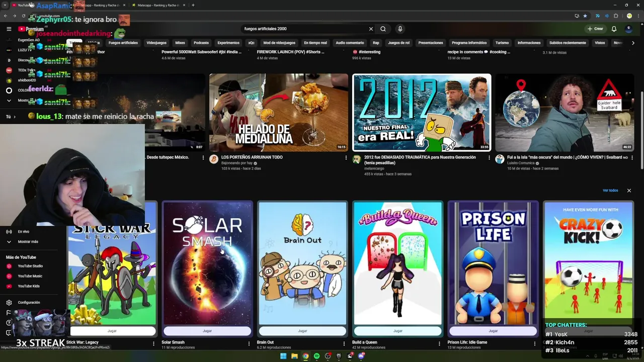Screen dimensions: 644x362
Task: Click Jugar under Solar Smash
Action: click(x=207, y=331)
